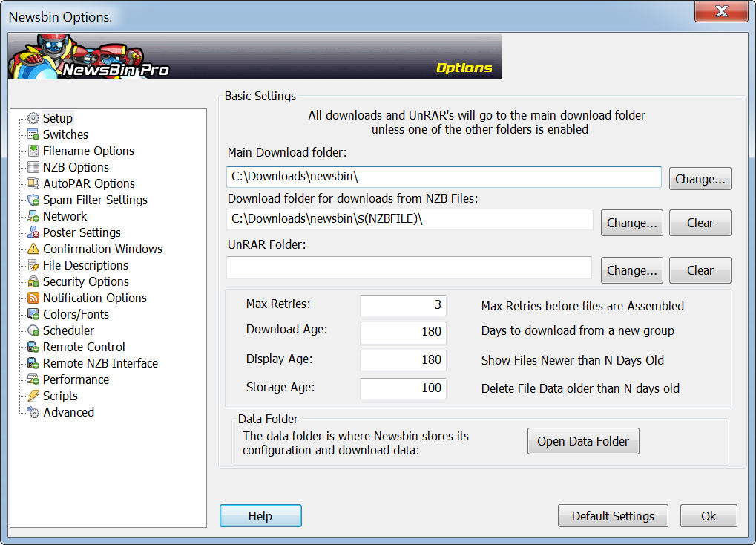Click Open Data Folder button
Image resolution: width=756 pixels, height=545 pixels.
pos(583,441)
